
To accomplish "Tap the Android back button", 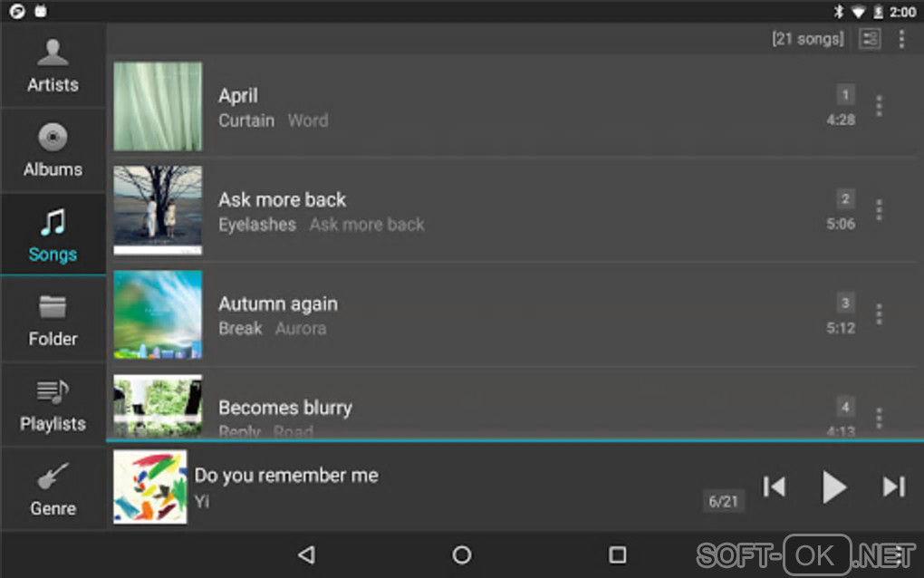I will pos(307,554).
